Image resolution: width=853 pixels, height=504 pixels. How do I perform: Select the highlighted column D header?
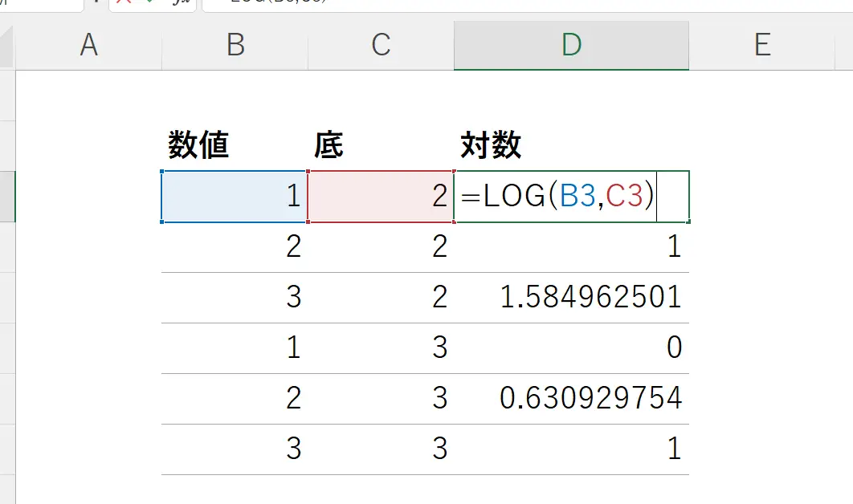pos(571,46)
